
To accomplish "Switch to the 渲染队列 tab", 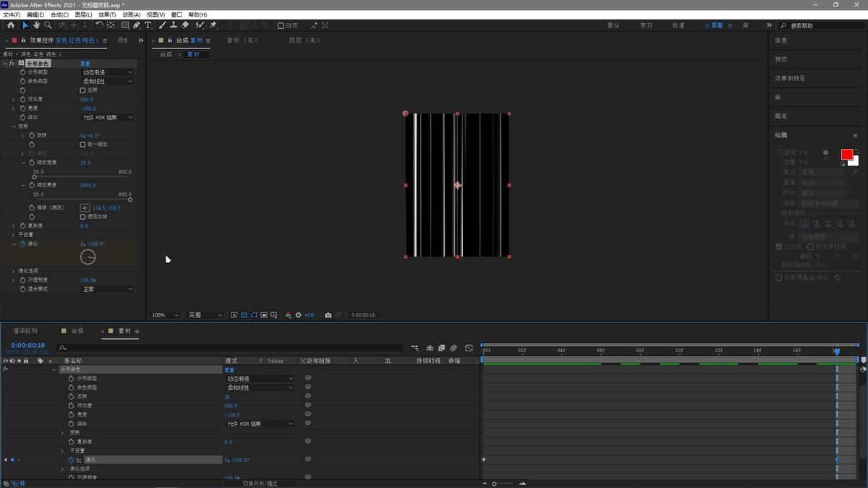I will click(x=25, y=331).
